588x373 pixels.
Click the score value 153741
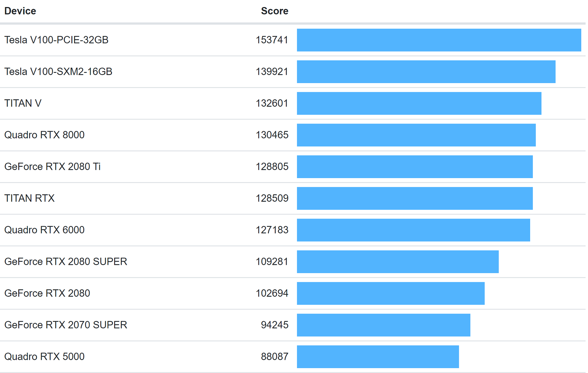[272, 40]
